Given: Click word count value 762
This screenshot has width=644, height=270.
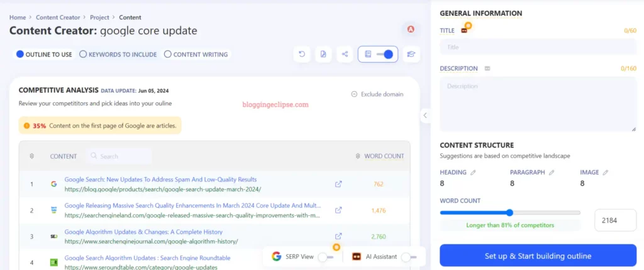Looking at the screenshot, I should [x=378, y=184].
